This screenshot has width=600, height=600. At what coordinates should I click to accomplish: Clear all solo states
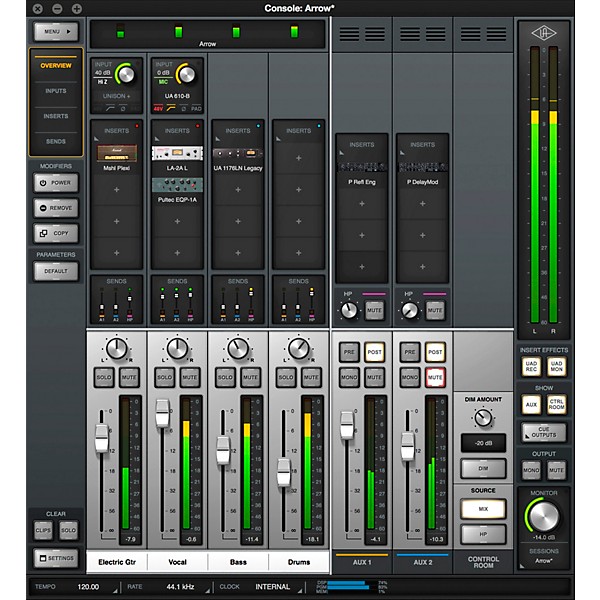[x=68, y=530]
